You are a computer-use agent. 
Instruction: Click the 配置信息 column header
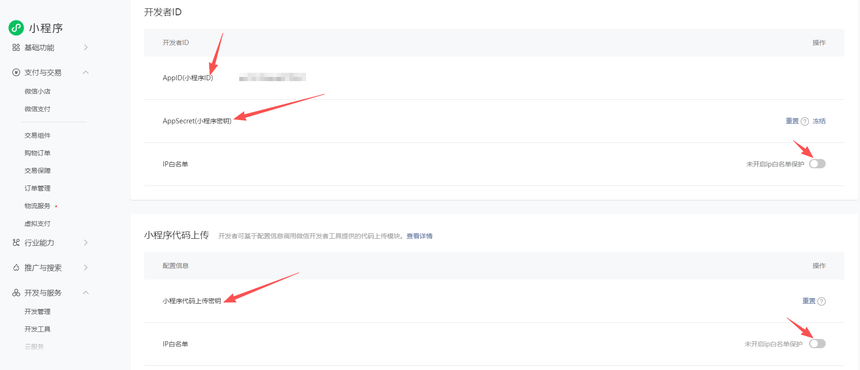[x=176, y=265]
